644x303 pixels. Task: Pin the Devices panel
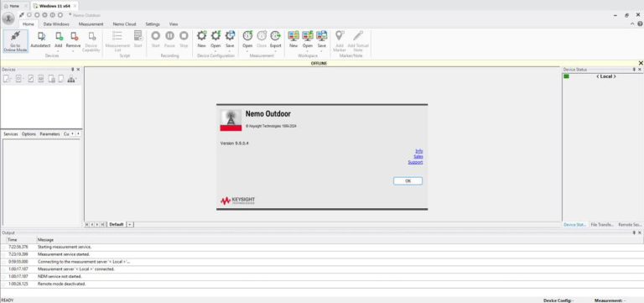pos(73,70)
